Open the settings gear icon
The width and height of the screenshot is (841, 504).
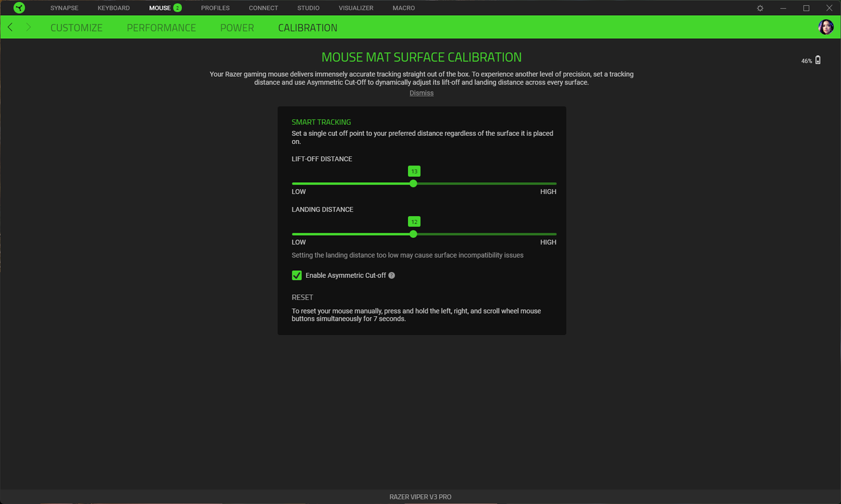point(760,8)
